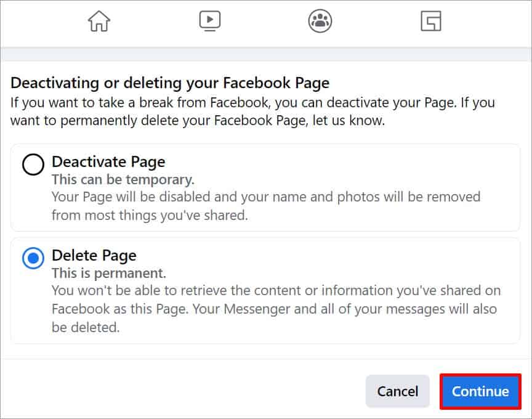The image size is (532, 419).
Task: Select the Deactivate Page radio button
Action: point(33,165)
